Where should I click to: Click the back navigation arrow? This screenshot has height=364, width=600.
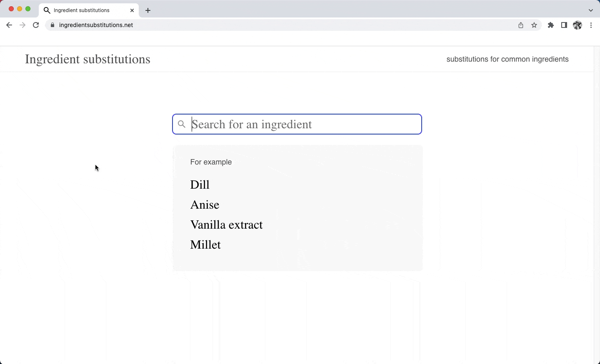coord(9,25)
